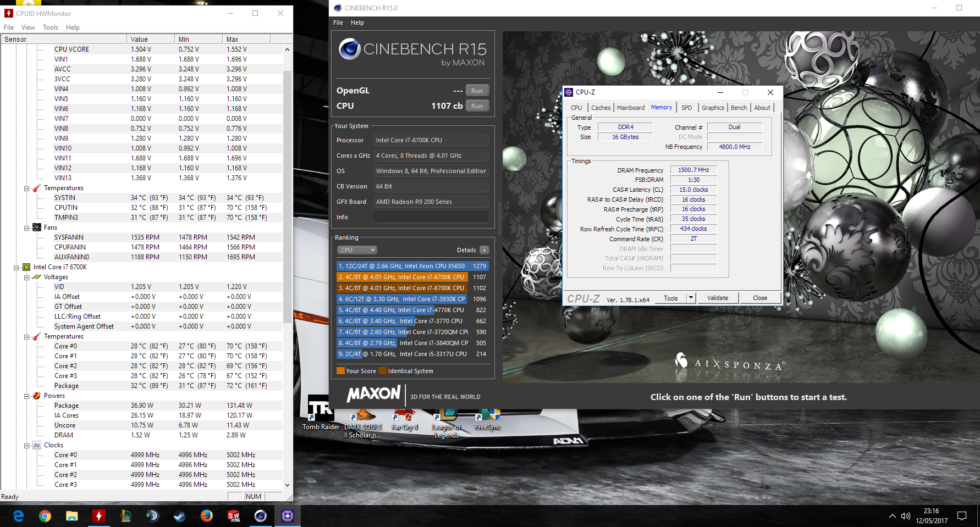Image resolution: width=980 pixels, height=527 pixels.
Task: Collapse the Fans tree node
Action: click(x=26, y=228)
